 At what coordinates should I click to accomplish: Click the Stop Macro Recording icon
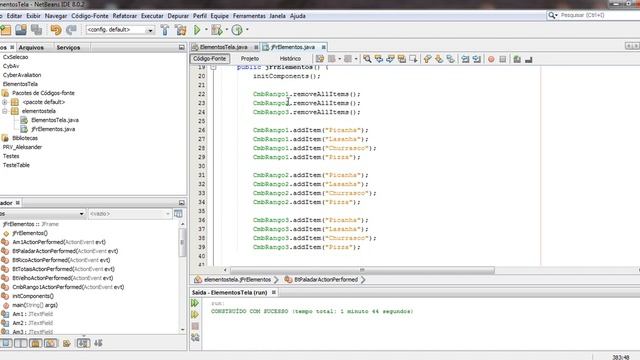502,59
